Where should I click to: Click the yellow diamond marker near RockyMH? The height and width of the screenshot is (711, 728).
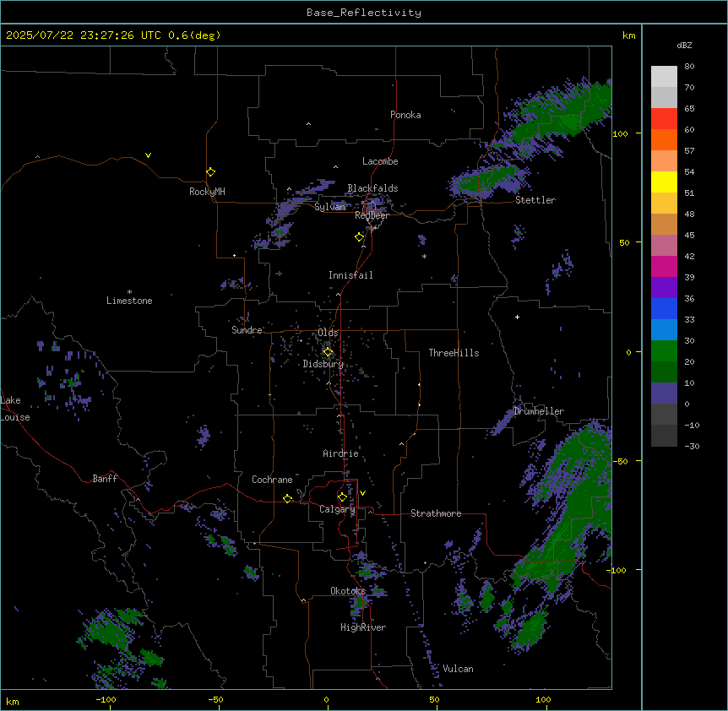point(210,171)
